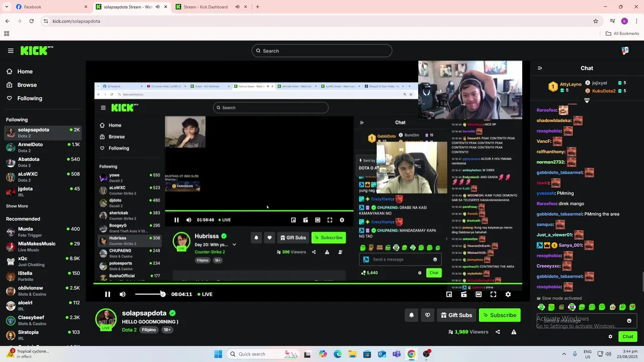This screenshot has width=644, height=362.
Task: Subscribe to solapsapdota
Action: 500,315
